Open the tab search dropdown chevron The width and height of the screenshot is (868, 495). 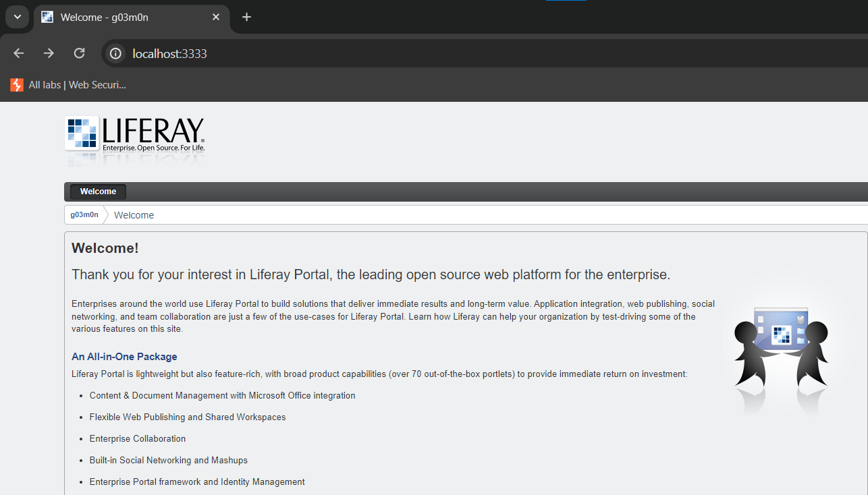[17, 17]
